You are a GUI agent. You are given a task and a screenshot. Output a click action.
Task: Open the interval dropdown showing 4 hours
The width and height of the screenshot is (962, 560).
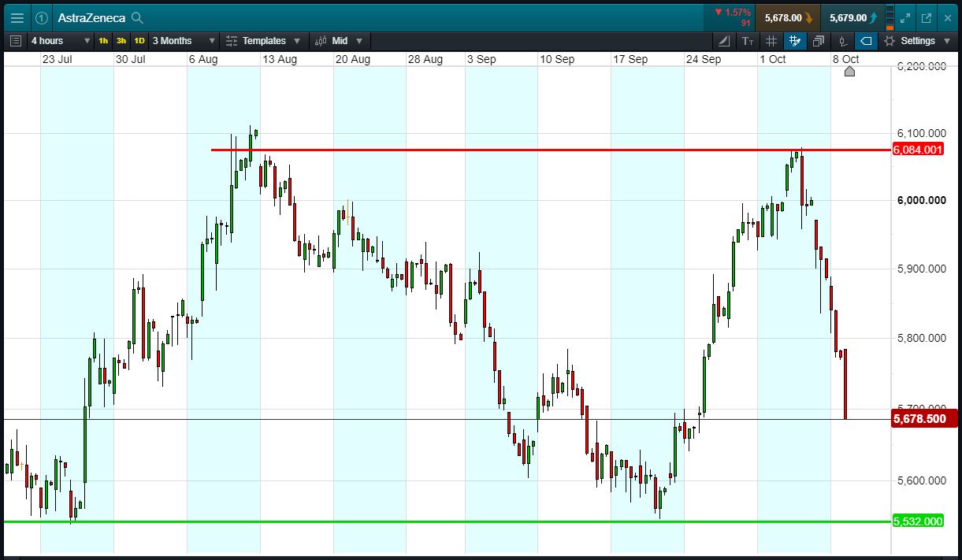pos(61,41)
